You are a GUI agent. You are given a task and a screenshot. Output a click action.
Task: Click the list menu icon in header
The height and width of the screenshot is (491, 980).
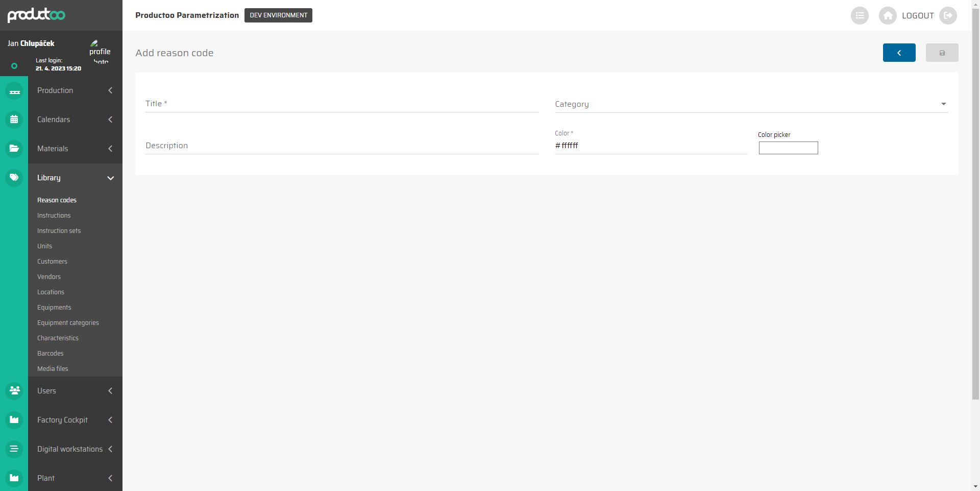(860, 16)
